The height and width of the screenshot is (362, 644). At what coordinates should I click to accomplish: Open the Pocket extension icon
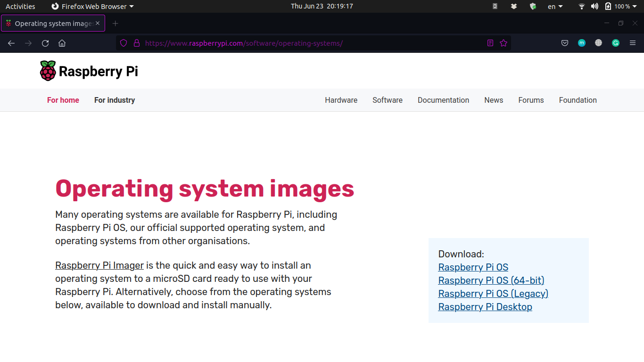point(564,43)
